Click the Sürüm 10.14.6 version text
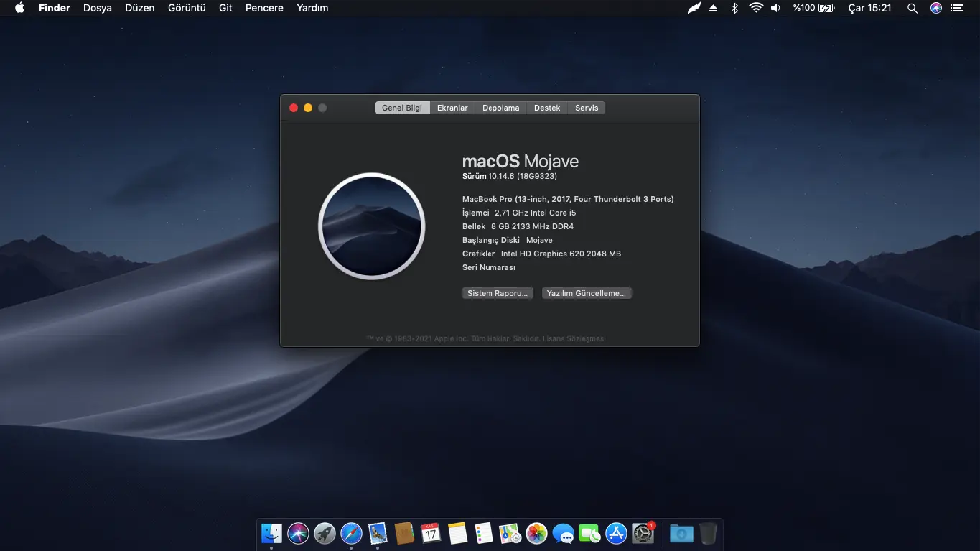 (510, 176)
